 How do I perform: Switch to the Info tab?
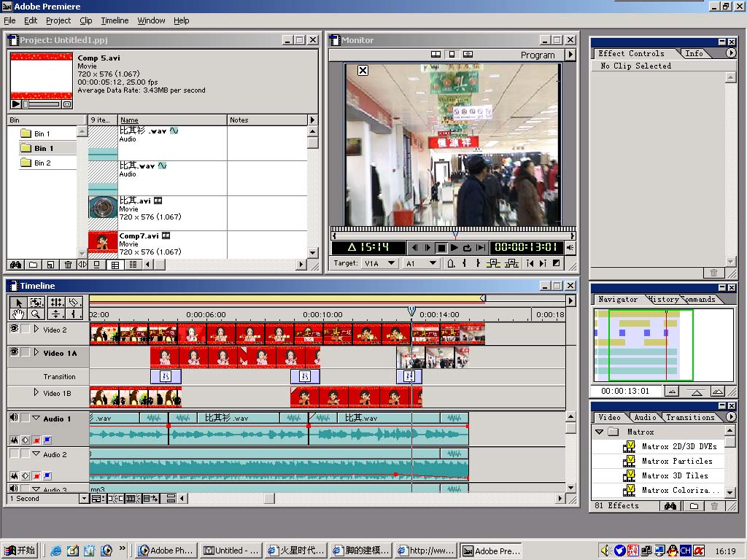(x=694, y=53)
